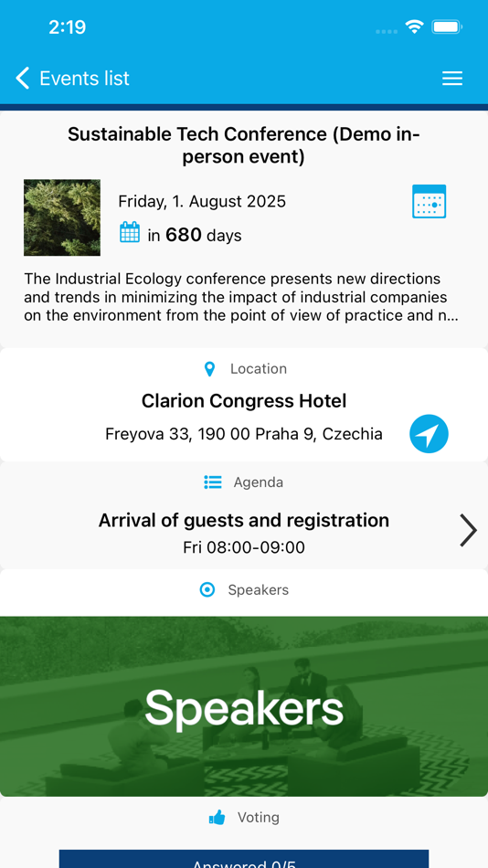The image size is (488, 868).
Task: Tap the Sustainable Tech Conference title
Action: [244, 145]
